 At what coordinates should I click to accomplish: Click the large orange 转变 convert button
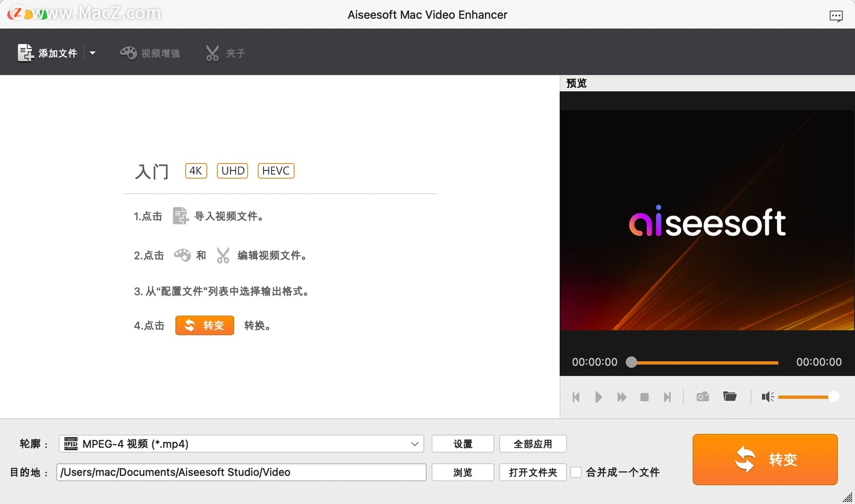pos(765,459)
